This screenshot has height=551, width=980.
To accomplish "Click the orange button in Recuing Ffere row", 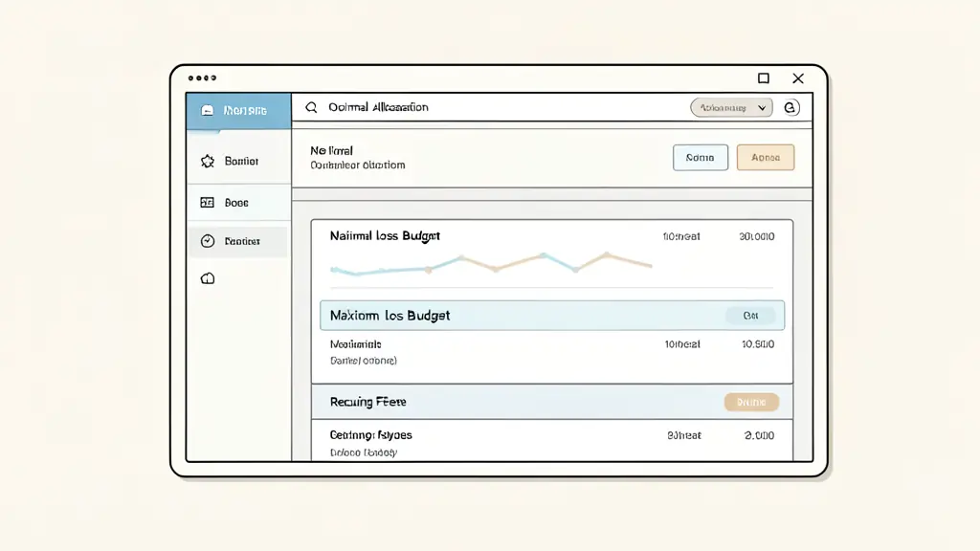I will (x=751, y=402).
